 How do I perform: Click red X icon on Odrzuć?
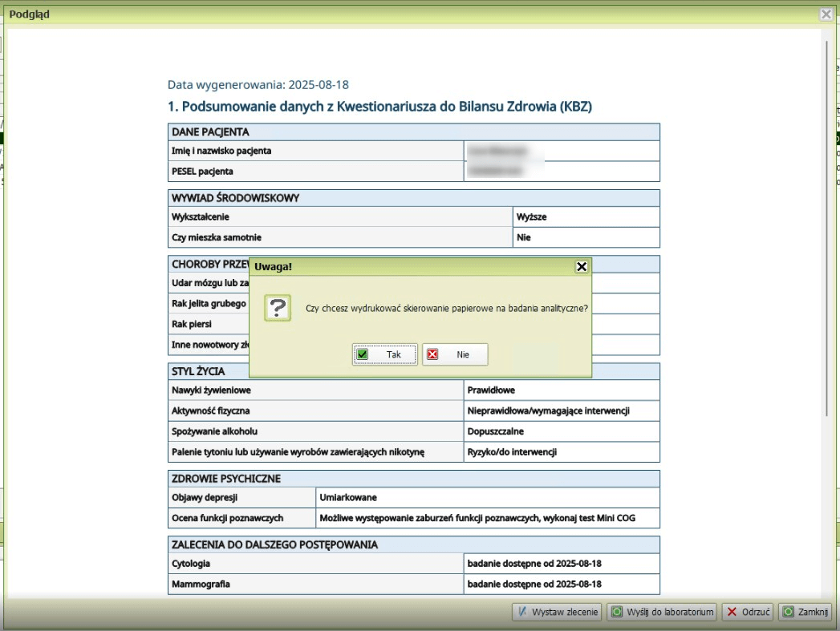coord(732,611)
